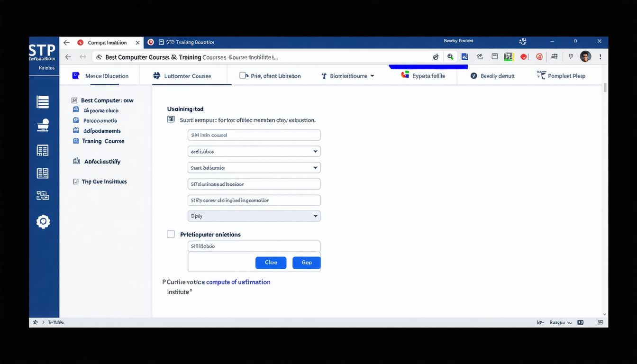Click the green-bordered extension icon in toolbar
Image resolution: width=637 pixels, height=364 pixels.
509,57
